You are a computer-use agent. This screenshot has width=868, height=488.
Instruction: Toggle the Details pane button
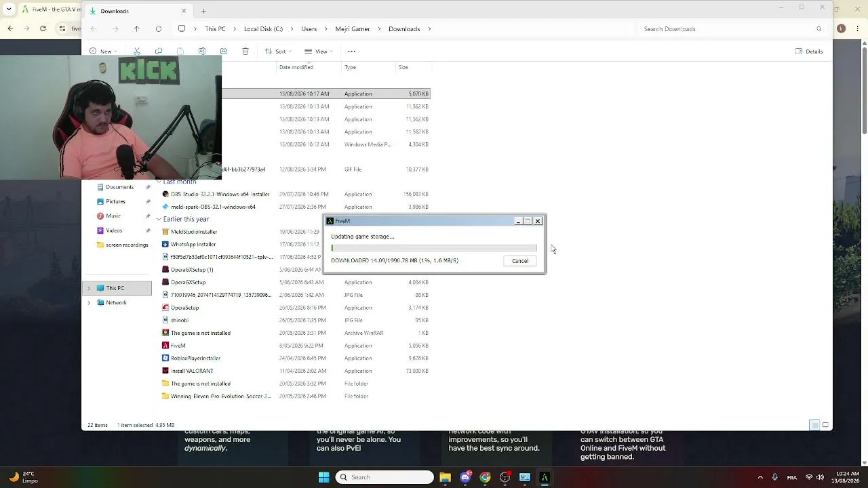coord(809,52)
